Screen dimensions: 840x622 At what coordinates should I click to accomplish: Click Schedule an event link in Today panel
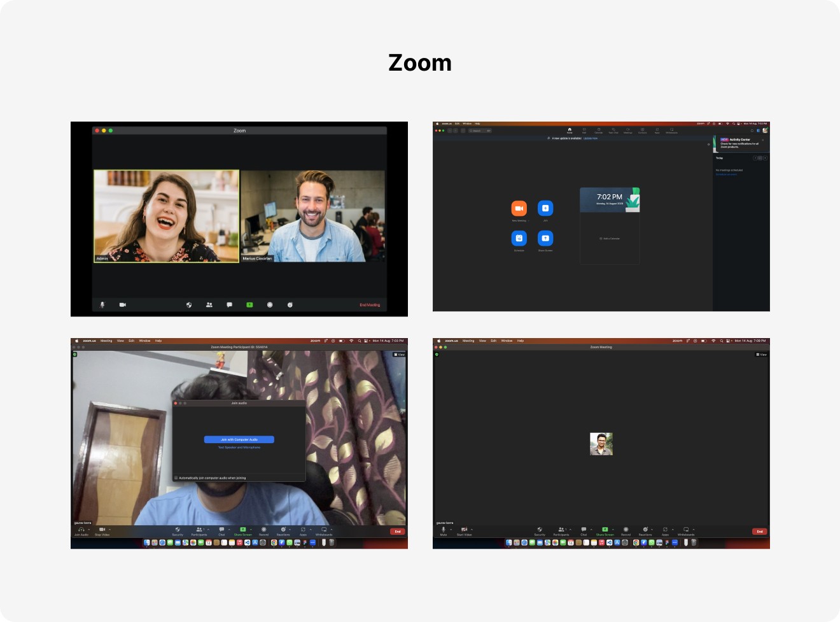(x=726, y=174)
